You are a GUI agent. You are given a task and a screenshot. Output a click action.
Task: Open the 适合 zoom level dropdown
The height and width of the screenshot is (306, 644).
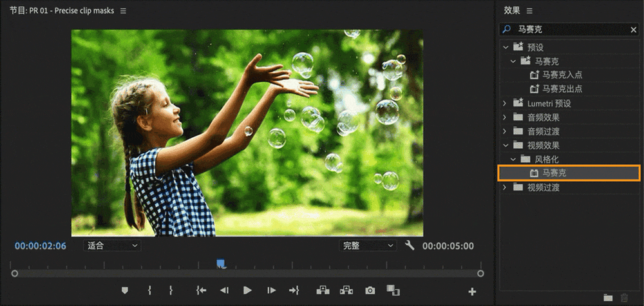pos(112,245)
